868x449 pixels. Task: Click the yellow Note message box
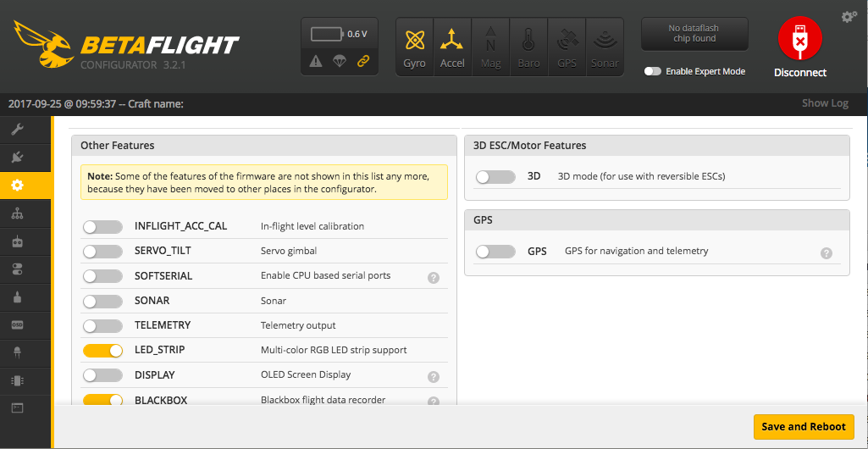tap(264, 182)
